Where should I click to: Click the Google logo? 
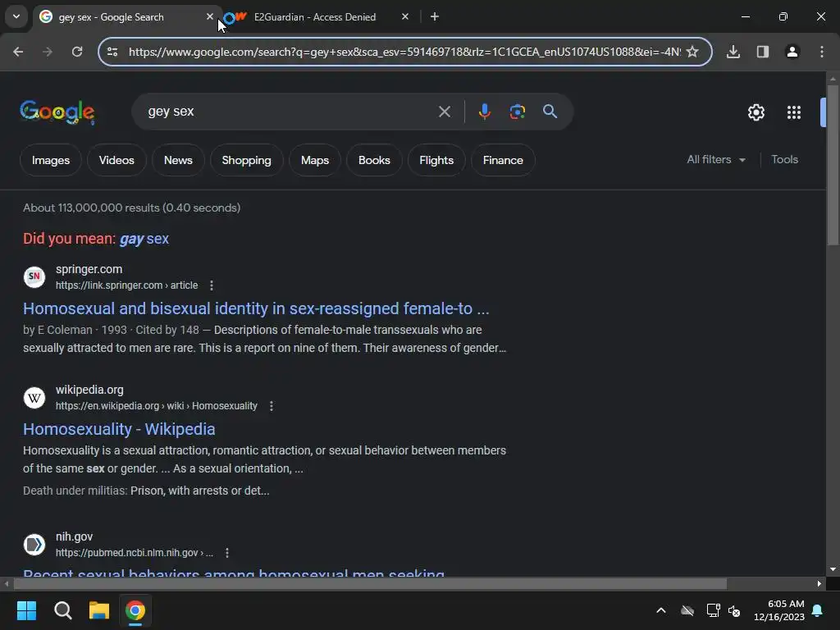pyautogui.click(x=57, y=112)
